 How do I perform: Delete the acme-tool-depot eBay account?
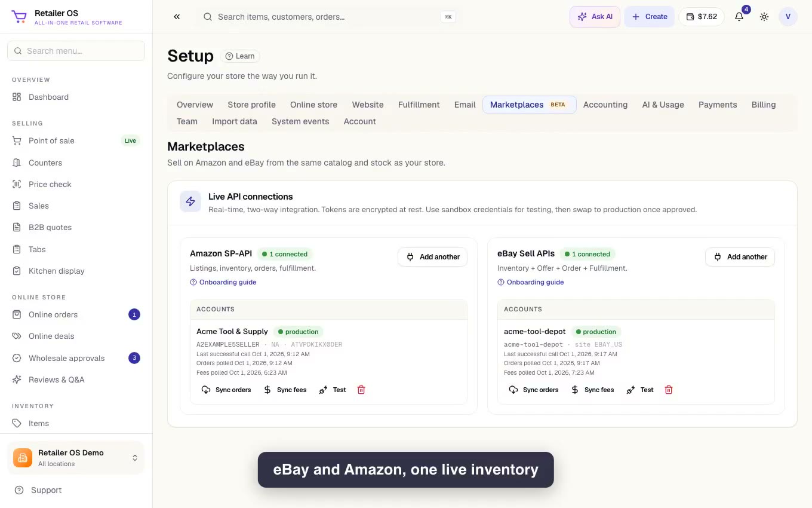click(x=669, y=390)
